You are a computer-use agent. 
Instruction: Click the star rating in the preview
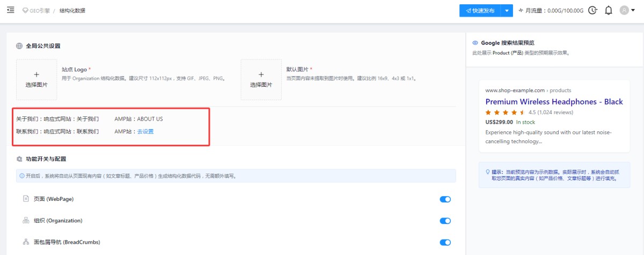[505, 112]
